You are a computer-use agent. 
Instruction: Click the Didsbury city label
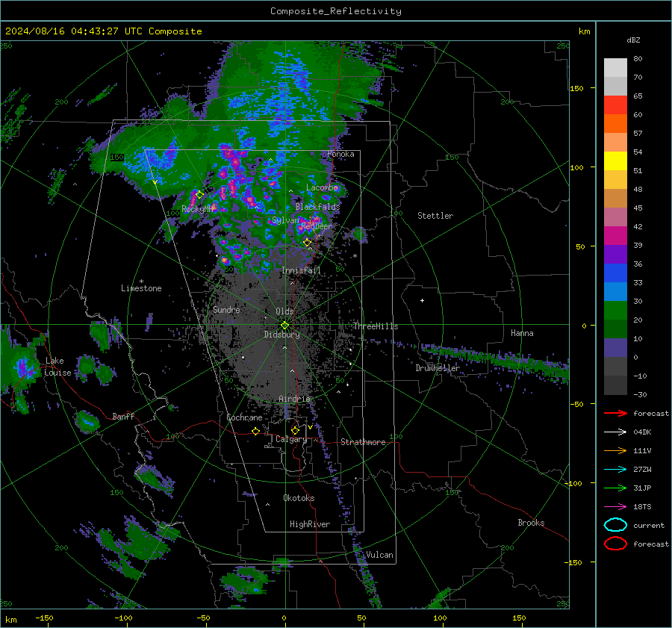[281, 335]
